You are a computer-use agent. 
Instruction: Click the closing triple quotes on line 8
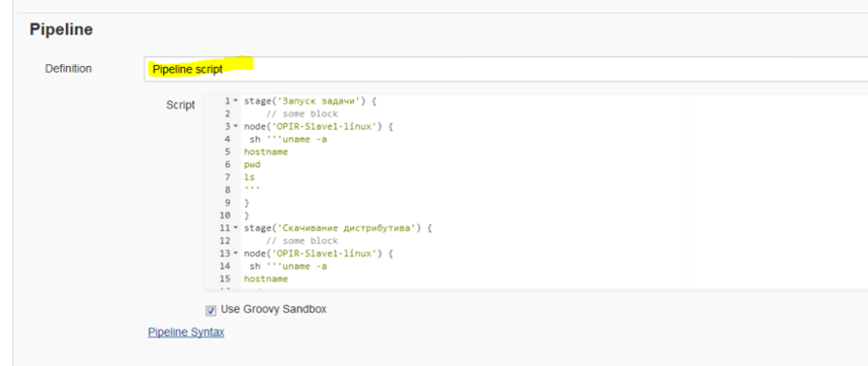[x=252, y=189]
